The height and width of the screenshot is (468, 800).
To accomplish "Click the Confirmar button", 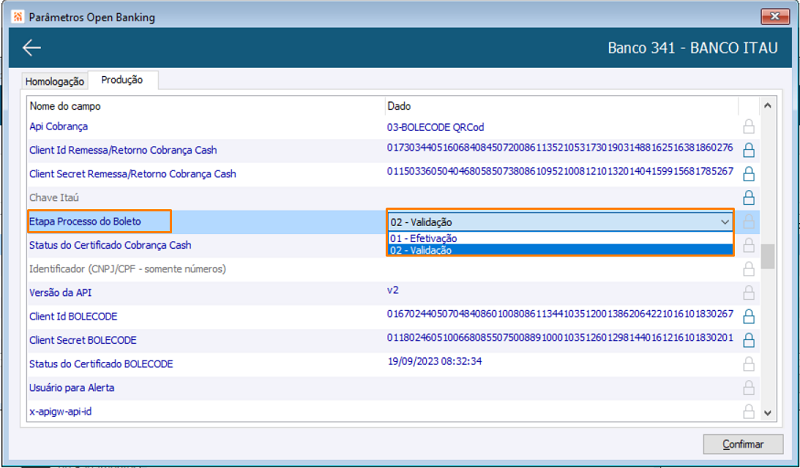I will tap(743, 444).
